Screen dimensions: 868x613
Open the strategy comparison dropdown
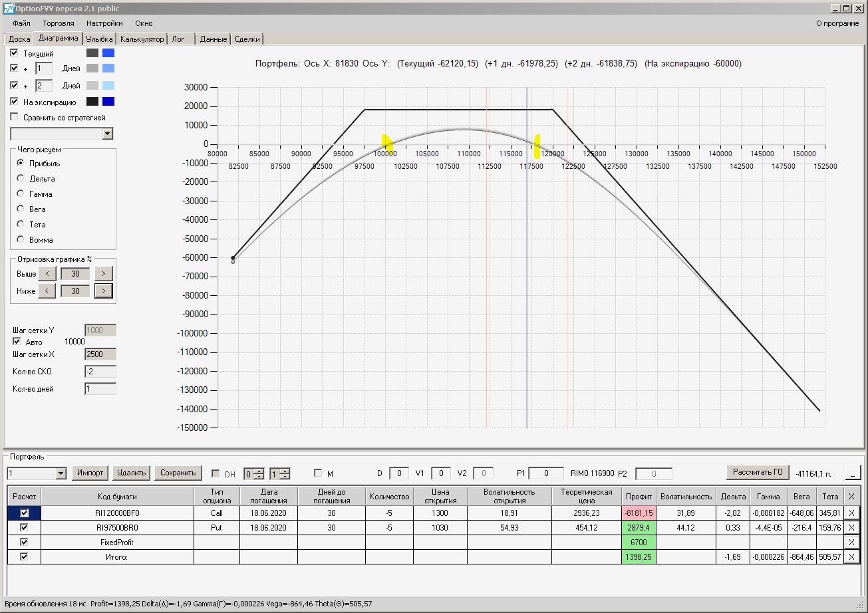108,134
